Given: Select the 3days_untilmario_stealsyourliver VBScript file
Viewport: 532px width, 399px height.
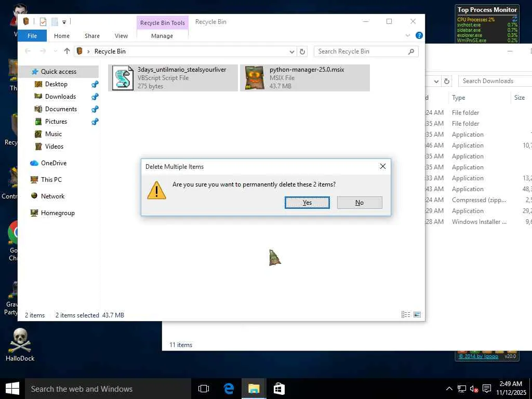Looking at the screenshot, I should click(x=173, y=78).
